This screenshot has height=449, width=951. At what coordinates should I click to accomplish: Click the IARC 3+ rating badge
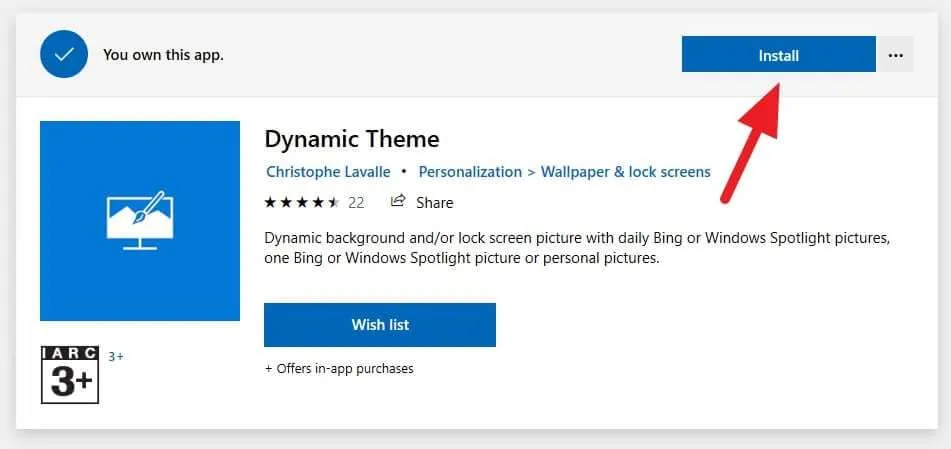[x=70, y=374]
